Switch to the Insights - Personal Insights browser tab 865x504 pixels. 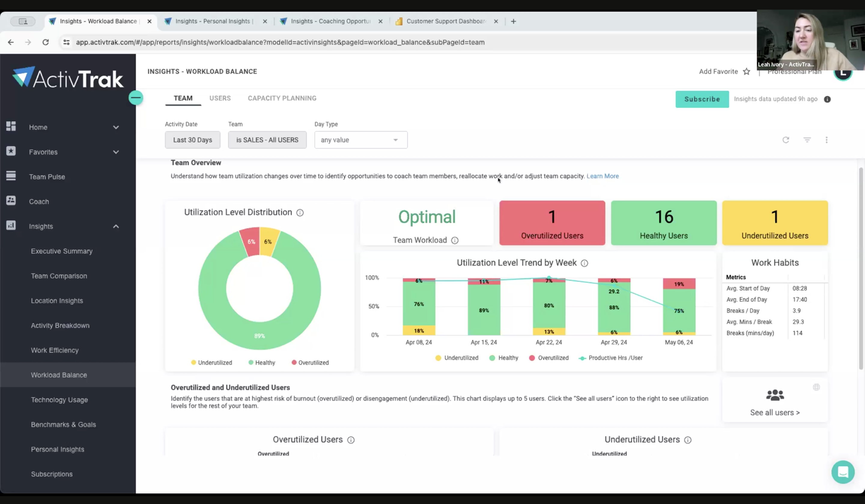tap(214, 21)
